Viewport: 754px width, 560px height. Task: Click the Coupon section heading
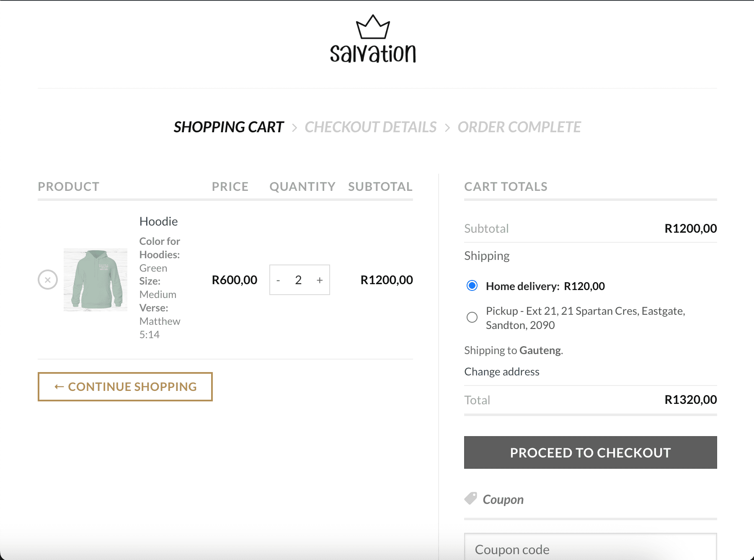503,499
